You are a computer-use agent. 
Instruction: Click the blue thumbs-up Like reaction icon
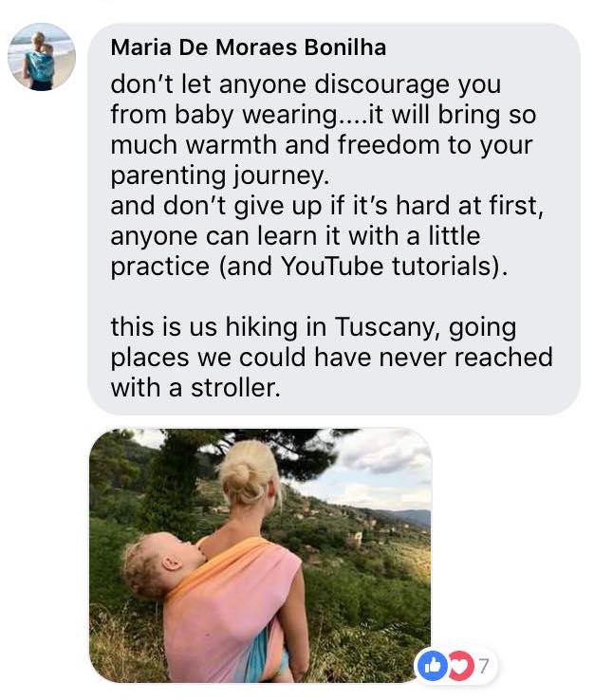coord(433,666)
